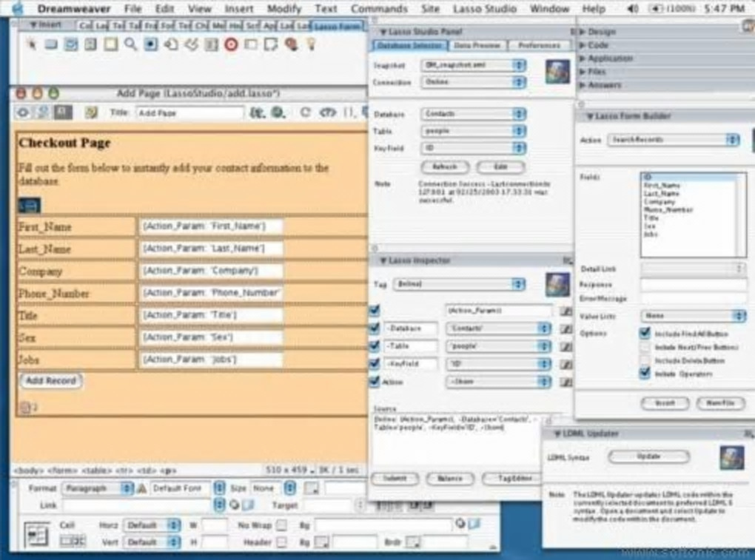Screen dimensions: 755x560
Task: Click the Edit button in Studio Panel
Action: point(501,167)
